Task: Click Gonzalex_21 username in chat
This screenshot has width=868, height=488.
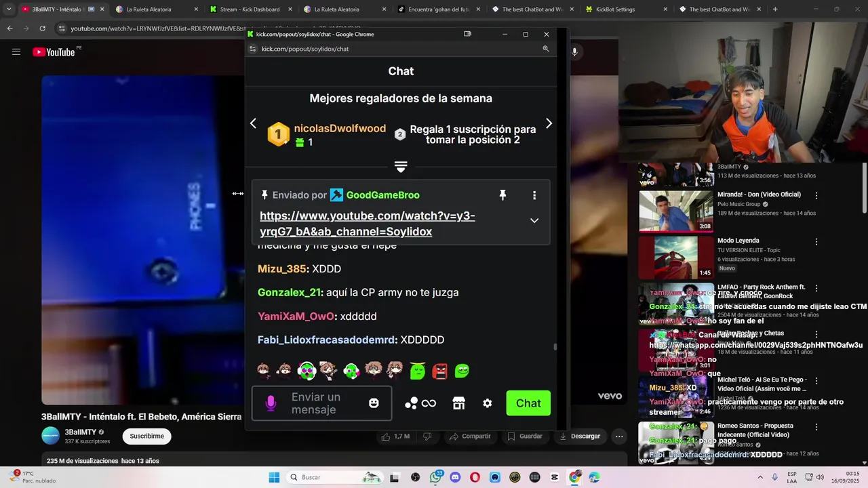Action: click(290, 293)
